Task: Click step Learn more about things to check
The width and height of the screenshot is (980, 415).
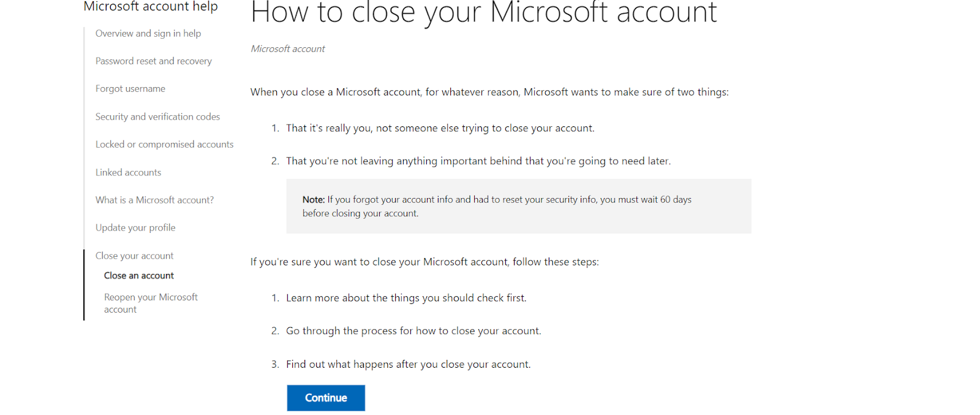Action: pos(406,298)
